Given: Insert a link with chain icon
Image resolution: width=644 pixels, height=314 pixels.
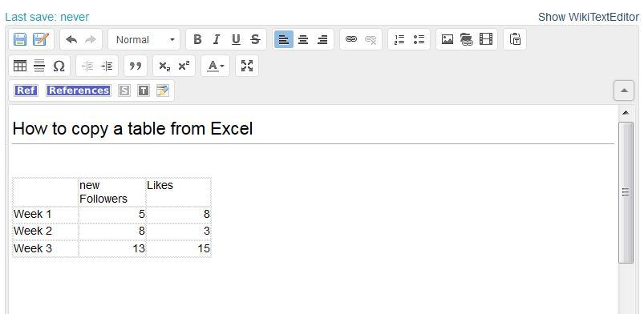Looking at the screenshot, I should [351, 39].
